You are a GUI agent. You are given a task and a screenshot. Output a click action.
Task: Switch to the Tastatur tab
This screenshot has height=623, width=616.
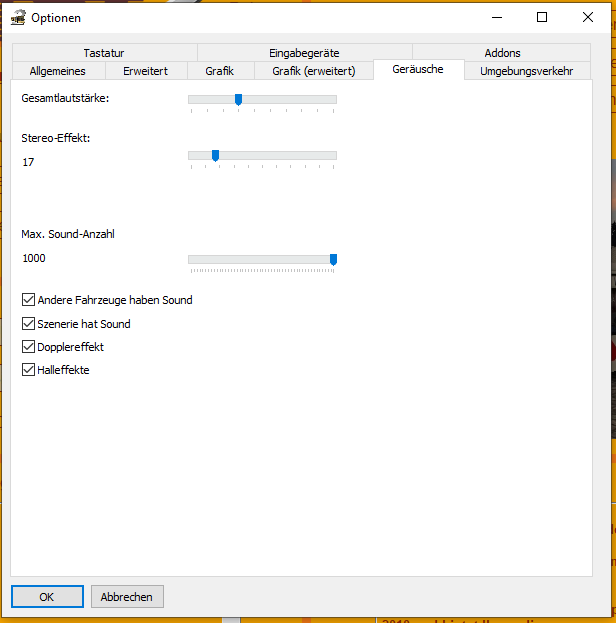point(104,53)
